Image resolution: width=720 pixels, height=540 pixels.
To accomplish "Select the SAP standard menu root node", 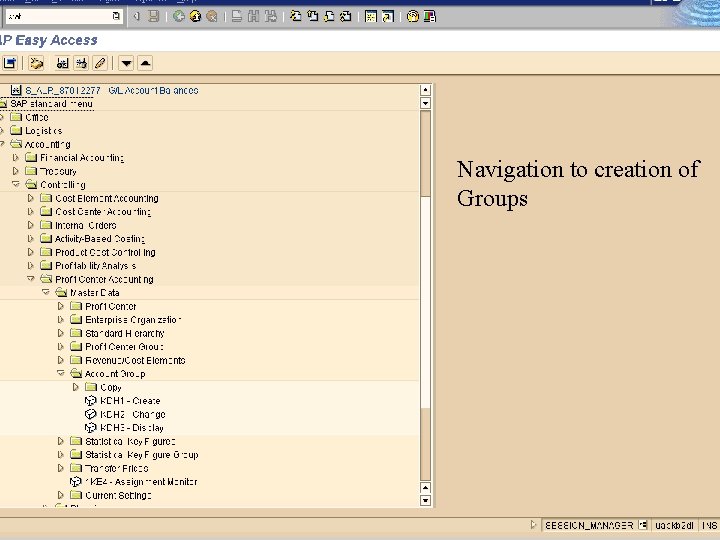I will pos(51,104).
